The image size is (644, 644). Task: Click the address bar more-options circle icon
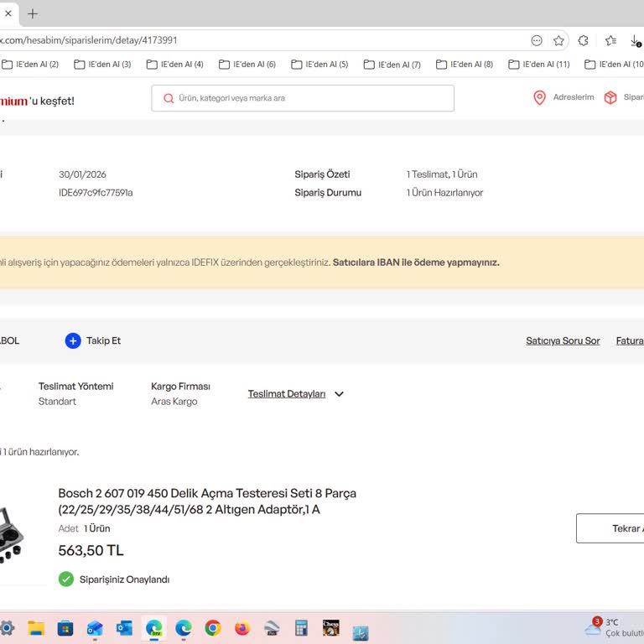pyautogui.click(x=537, y=40)
